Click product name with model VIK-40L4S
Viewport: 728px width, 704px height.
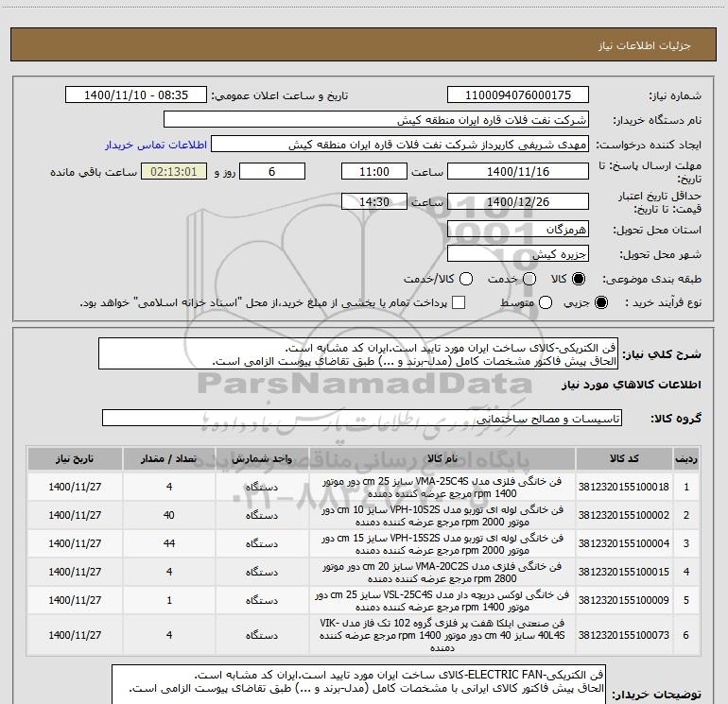click(442, 635)
